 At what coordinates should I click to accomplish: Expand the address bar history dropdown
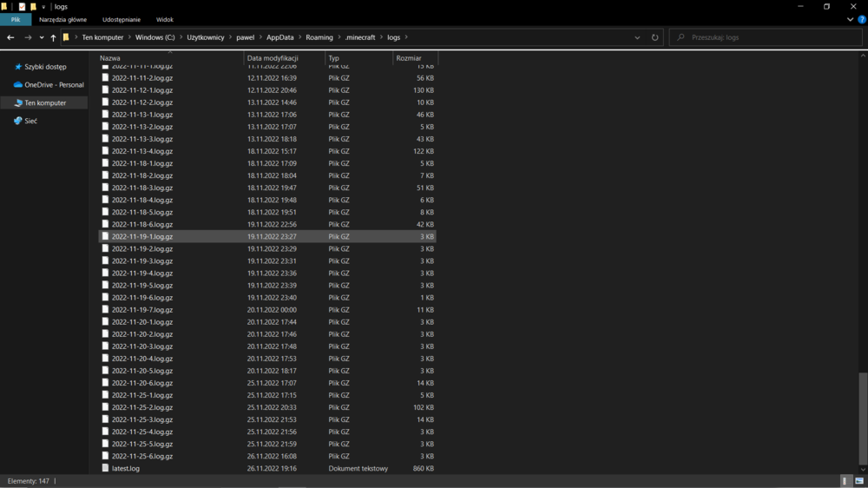[x=637, y=37]
